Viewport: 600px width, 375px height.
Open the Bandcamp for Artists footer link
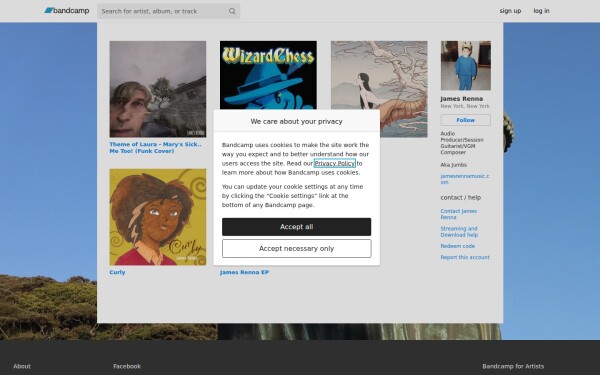513,366
